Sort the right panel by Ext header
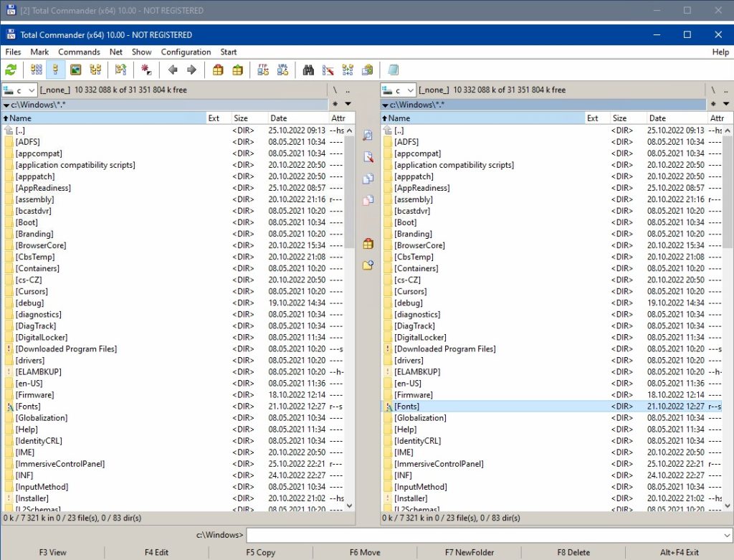 coord(597,118)
